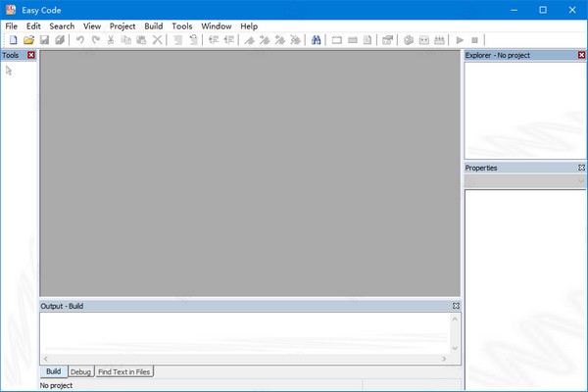Viewport: 588px width, 392px height.
Task: Select the pointer tool in Tools panel
Action: (10, 71)
